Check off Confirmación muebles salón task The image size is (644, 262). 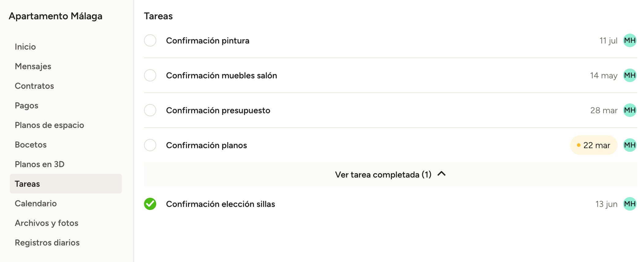(150, 75)
